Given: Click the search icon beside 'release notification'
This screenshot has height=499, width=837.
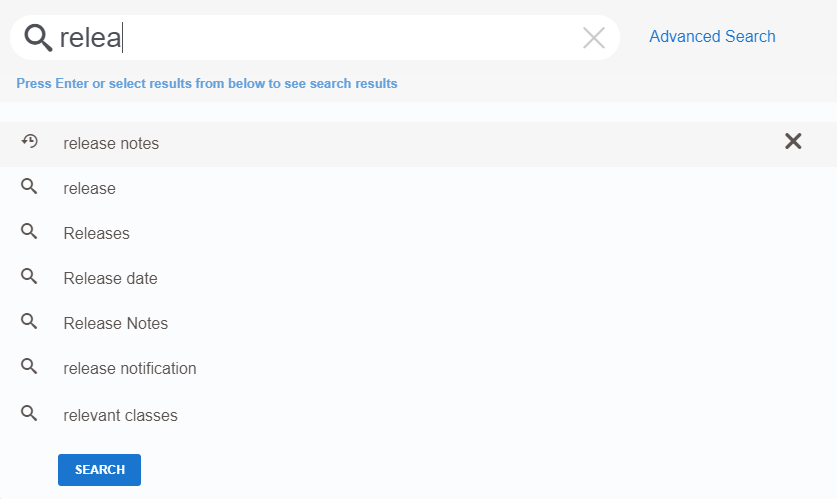Looking at the screenshot, I should (29, 366).
